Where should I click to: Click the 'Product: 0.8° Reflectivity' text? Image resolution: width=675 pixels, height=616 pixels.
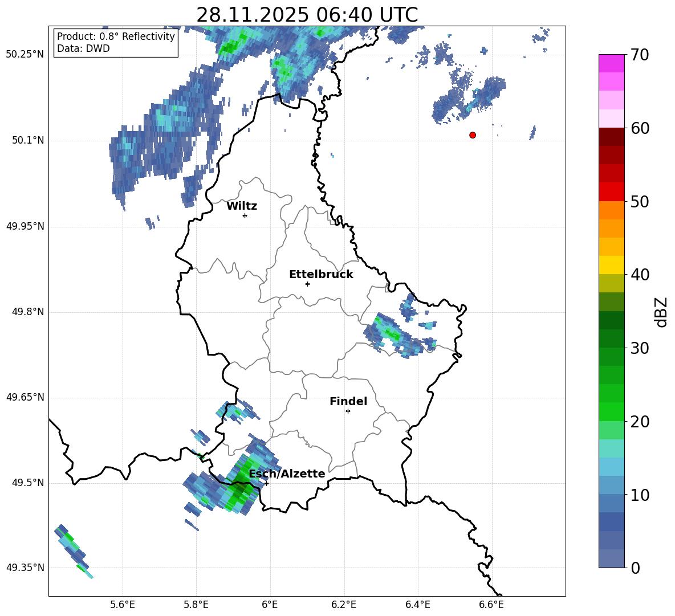tap(116, 36)
